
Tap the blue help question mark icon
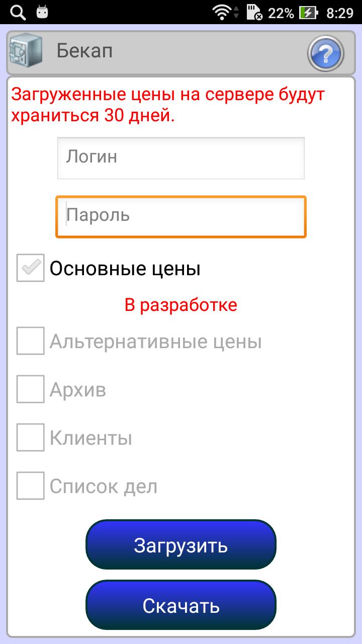coord(325,53)
